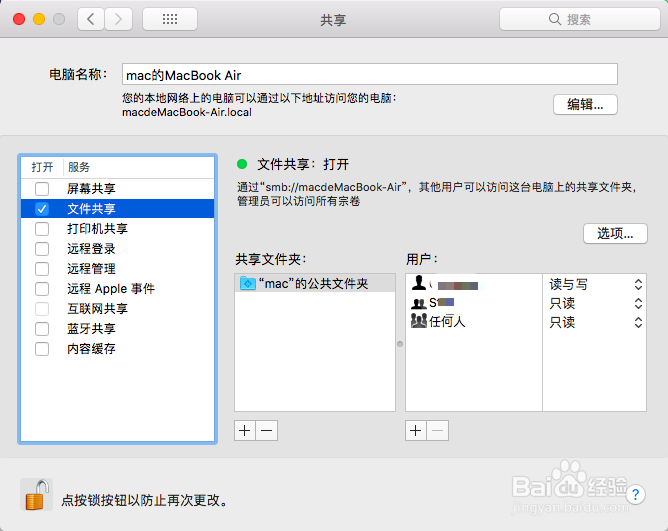Uncheck the 文件共享 checkbox
Image resolution: width=668 pixels, height=531 pixels.
pos(42,209)
